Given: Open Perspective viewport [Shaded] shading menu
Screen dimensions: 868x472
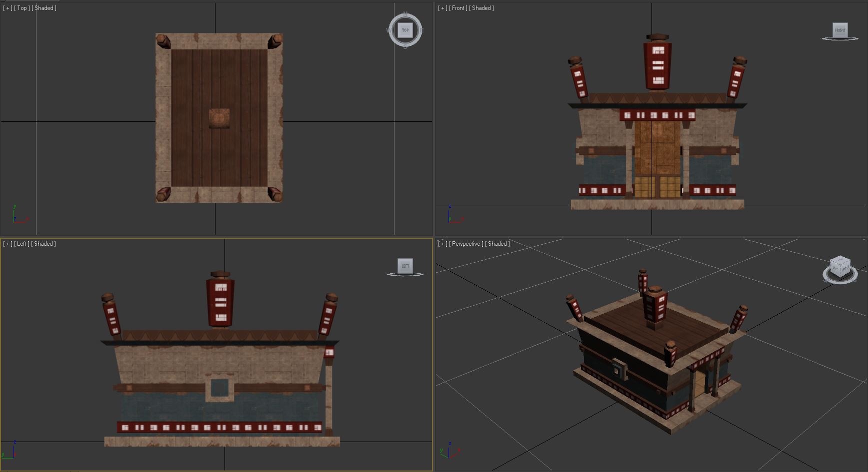Looking at the screenshot, I should [x=497, y=244].
